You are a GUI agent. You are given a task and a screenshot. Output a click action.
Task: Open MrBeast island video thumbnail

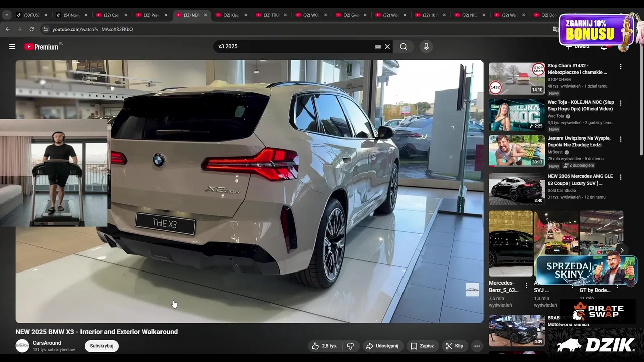517,151
